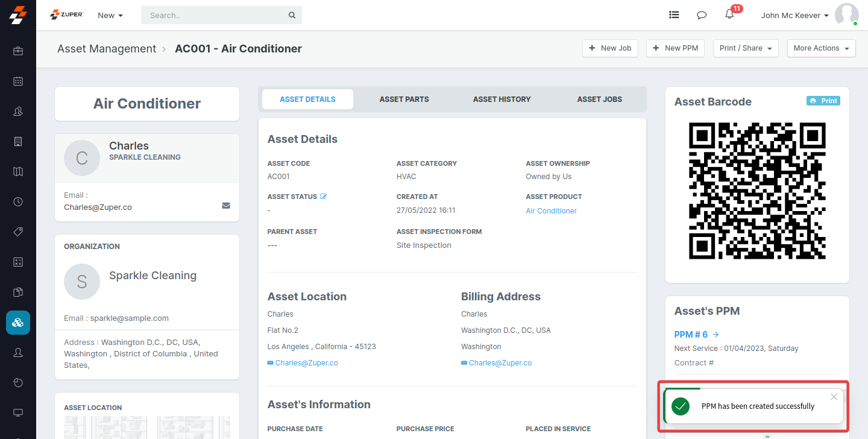Switch to the Asset History tab
This screenshot has width=868, height=439.
click(502, 99)
